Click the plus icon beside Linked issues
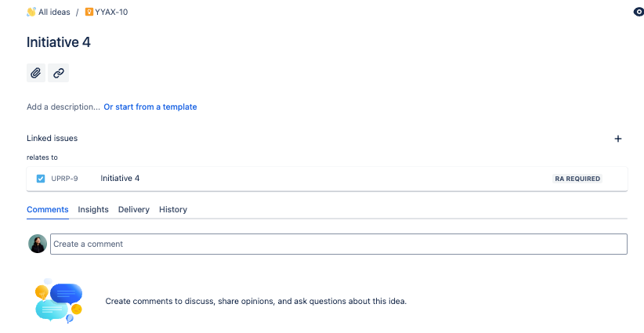Image resolution: width=644 pixels, height=333 pixels. click(x=617, y=139)
